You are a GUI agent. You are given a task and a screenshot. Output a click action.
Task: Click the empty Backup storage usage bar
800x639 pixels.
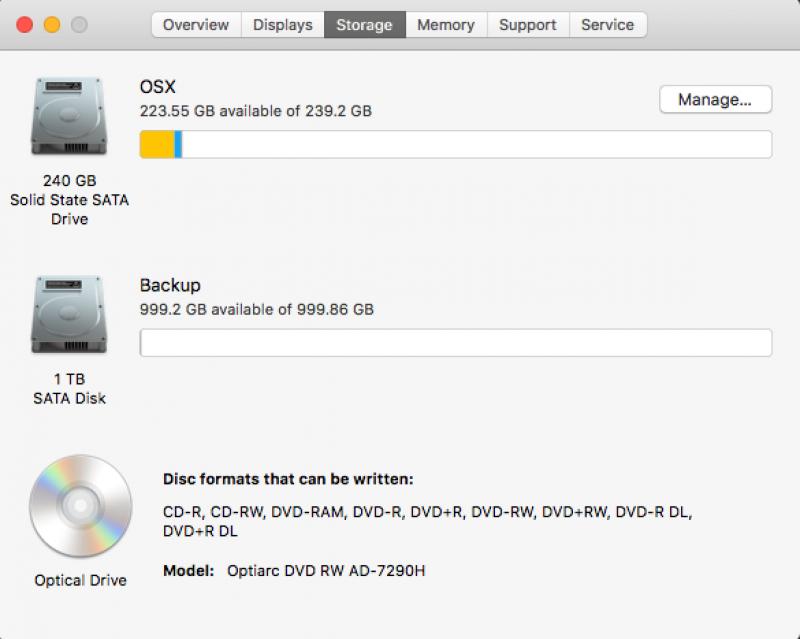point(456,342)
